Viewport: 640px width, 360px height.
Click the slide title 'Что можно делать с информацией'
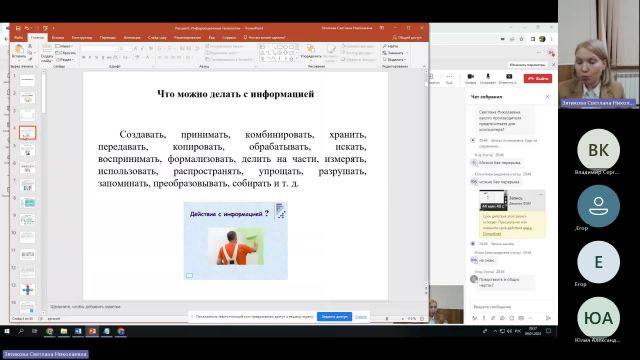pos(236,94)
